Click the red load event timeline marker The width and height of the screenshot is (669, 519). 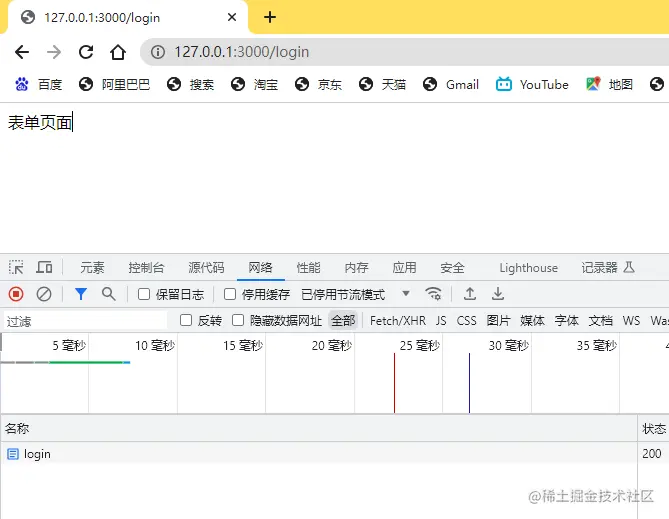pyautogui.click(x=394, y=383)
